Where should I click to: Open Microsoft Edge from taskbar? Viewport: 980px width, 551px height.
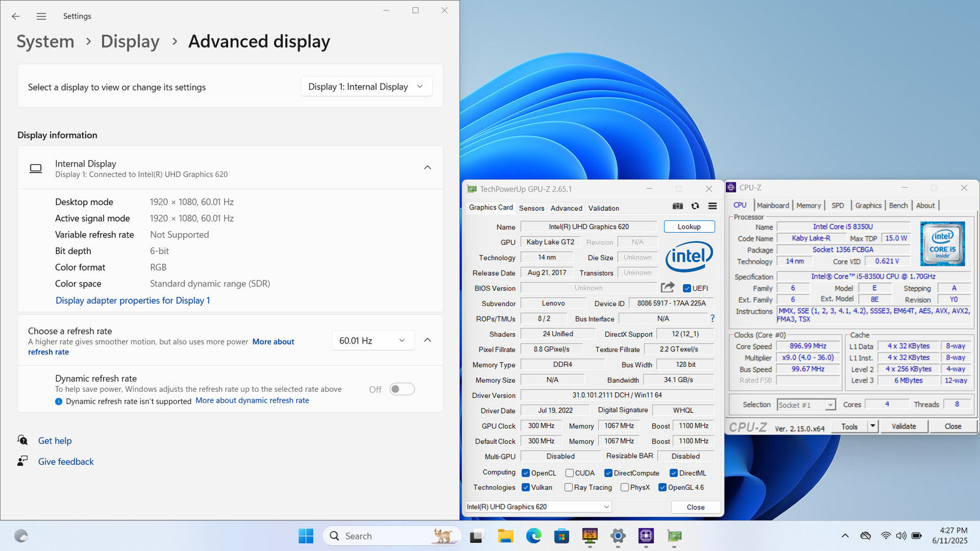(x=533, y=536)
